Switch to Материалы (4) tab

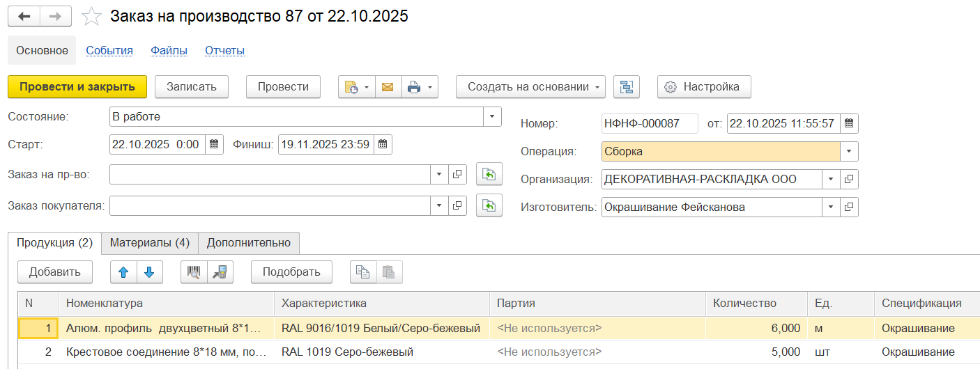point(150,243)
